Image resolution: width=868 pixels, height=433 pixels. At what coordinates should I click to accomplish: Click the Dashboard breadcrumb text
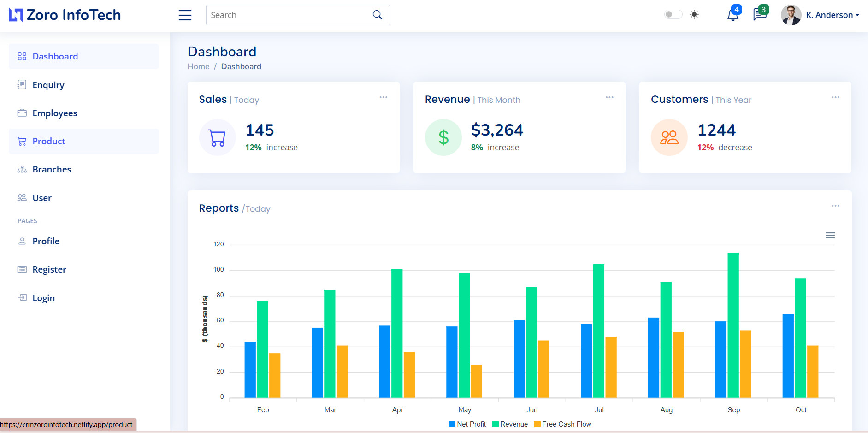point(241,66)
